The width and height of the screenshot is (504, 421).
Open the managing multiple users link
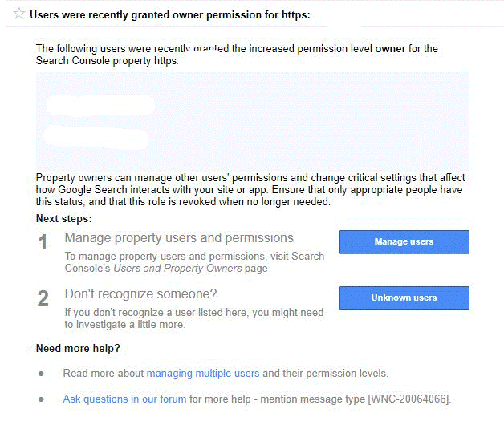[x=203, y=374]
